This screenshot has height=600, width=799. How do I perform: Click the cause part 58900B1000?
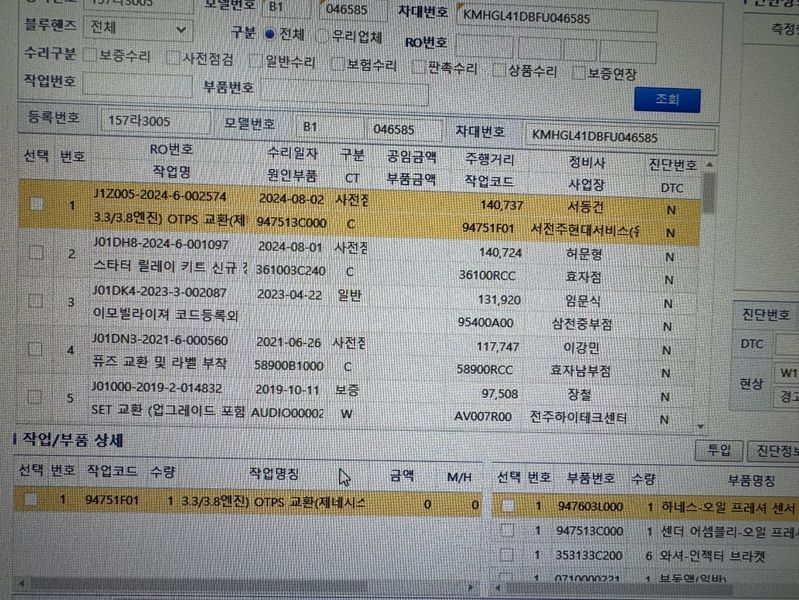click(x=288, y=366)
